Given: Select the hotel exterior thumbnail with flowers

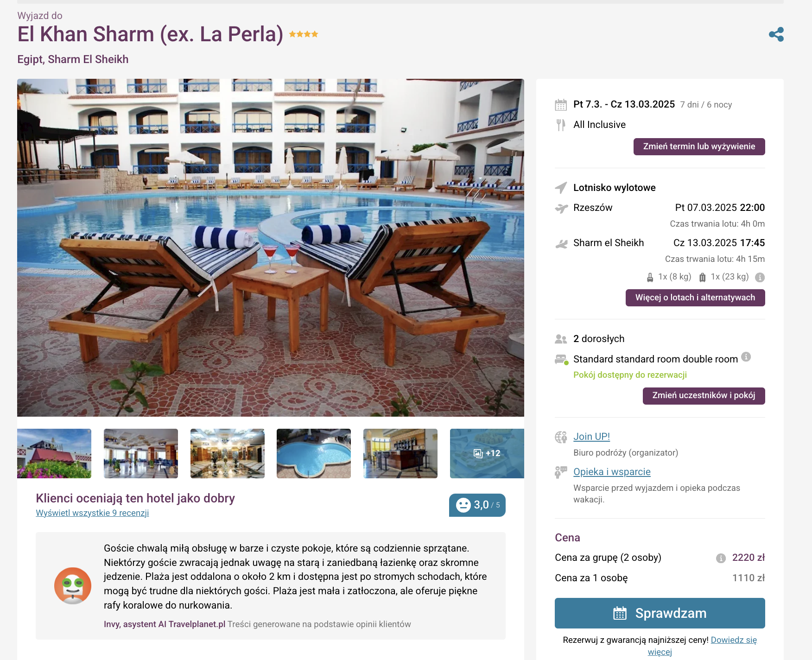Looking at the screenshot, I should (x=54, y=453).
